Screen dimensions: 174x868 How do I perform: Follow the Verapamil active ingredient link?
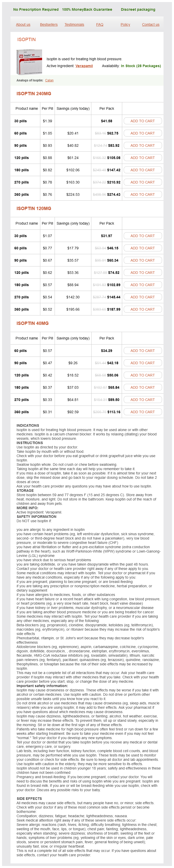tap(84, 66)
